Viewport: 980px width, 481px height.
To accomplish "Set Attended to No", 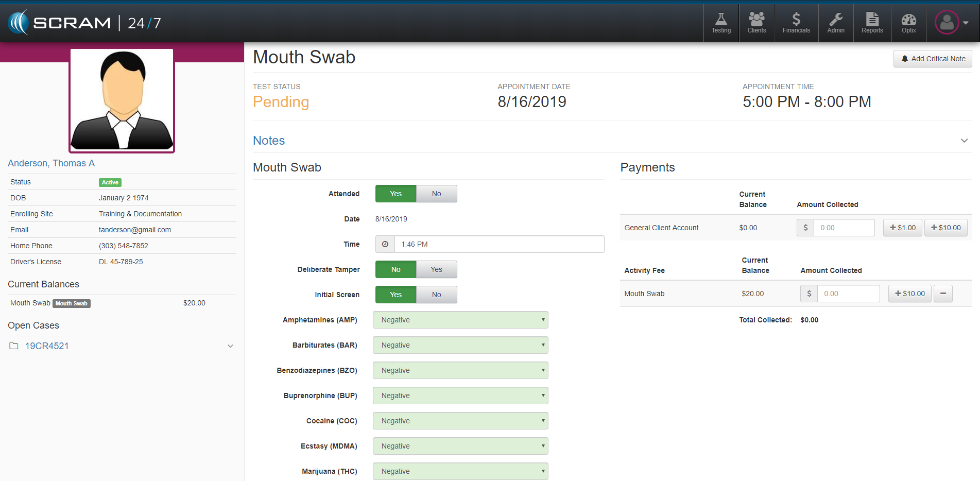I will coord(436,194).
